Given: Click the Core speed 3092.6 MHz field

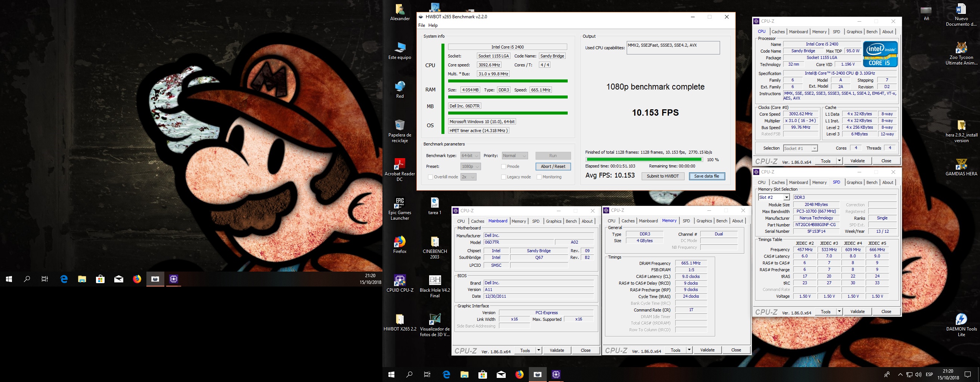Looking at the screenshot, I should tap(489, 65).
